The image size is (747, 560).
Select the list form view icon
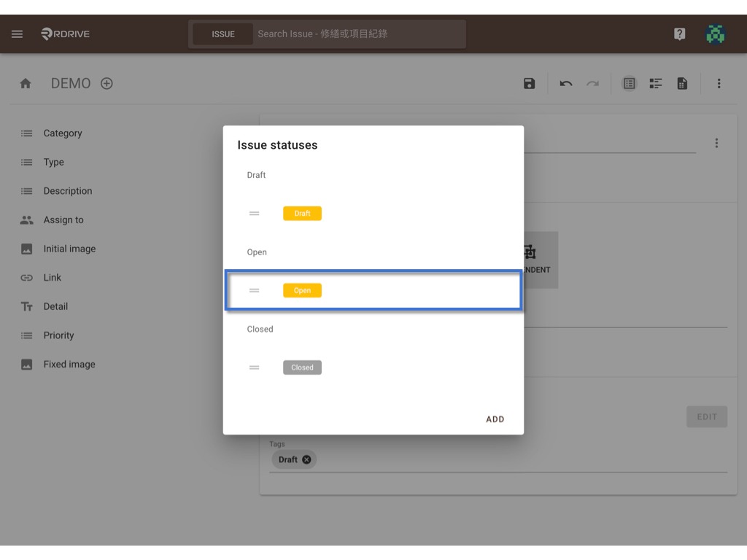pos(629,83)
